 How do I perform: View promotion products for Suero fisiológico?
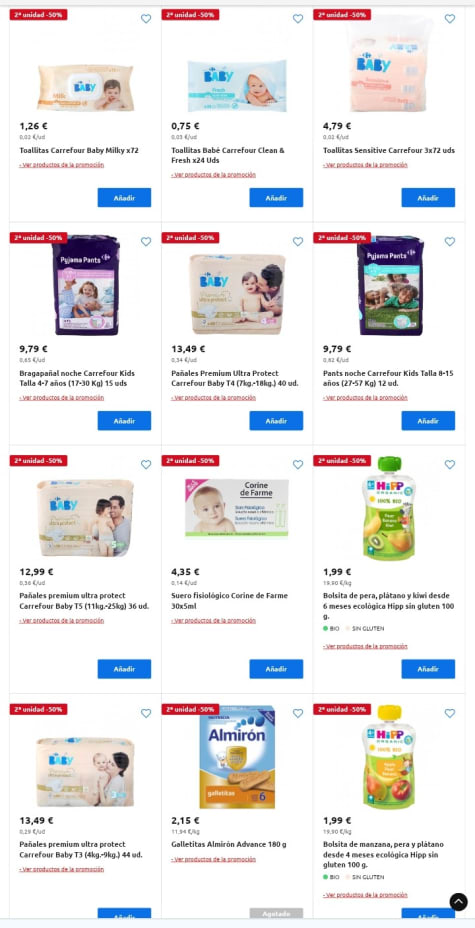pyautogui.click(x=214, y=621)
